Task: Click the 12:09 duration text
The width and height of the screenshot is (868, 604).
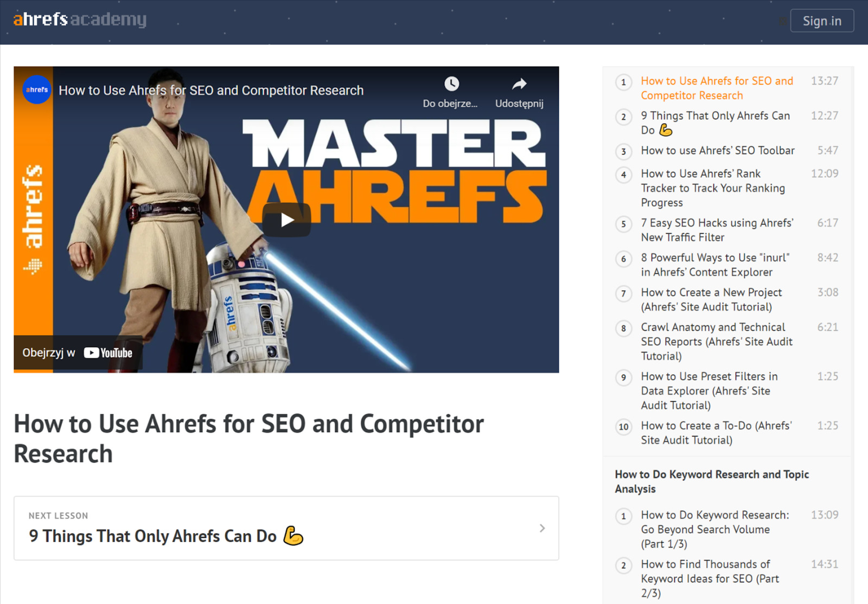Action: coord(825,174)
